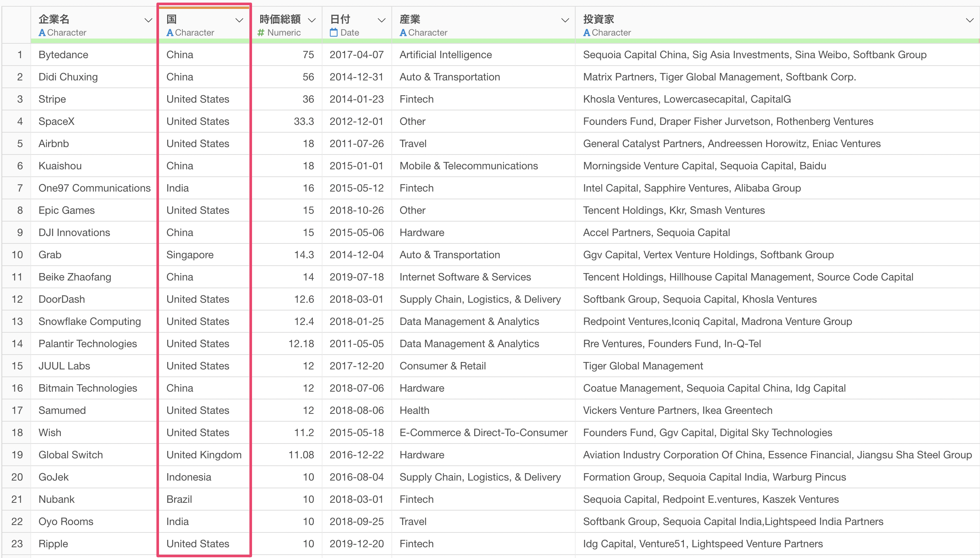Viewport: 980px width, 558px height.
Task: Select the 投資家 column header
Action: pos(777,24)
